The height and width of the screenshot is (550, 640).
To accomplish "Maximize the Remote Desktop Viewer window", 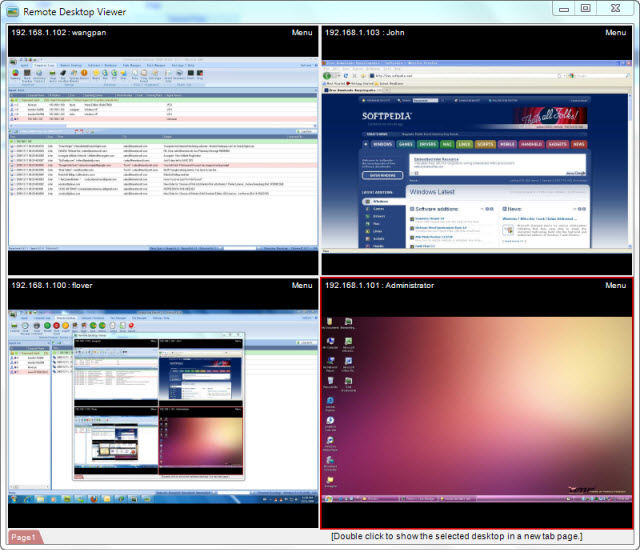I will point(585,8).
